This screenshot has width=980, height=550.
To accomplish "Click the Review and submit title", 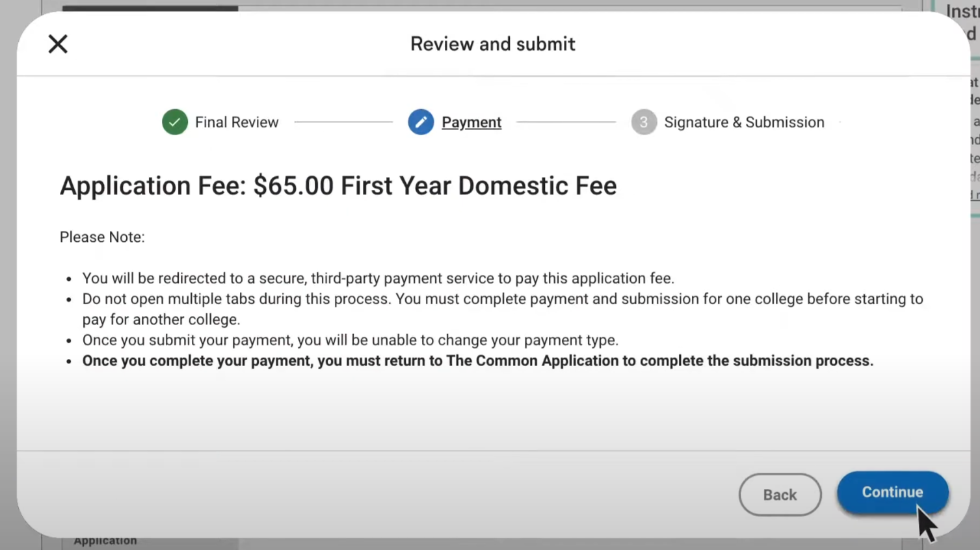I will coord(492,44).
